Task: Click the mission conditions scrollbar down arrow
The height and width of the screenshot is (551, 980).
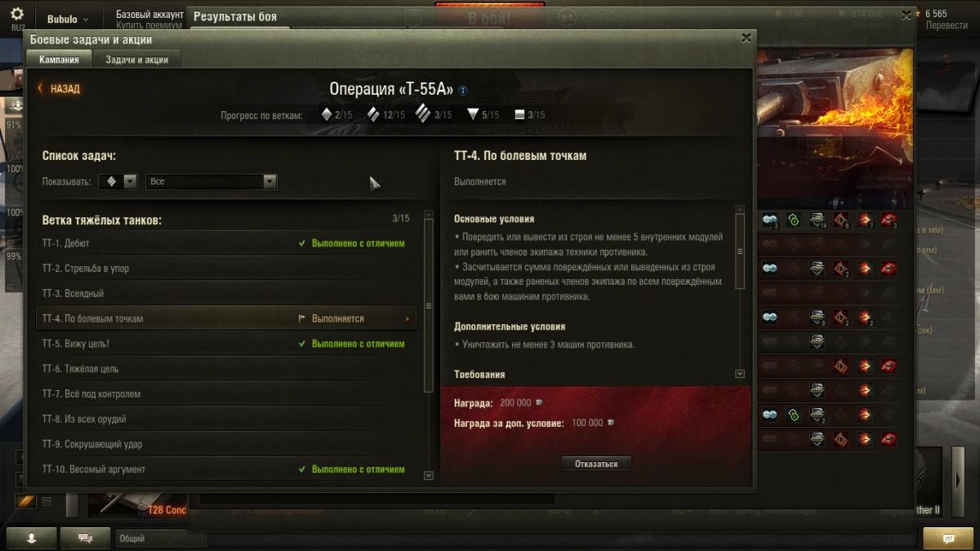Action: tap(740, 373)
